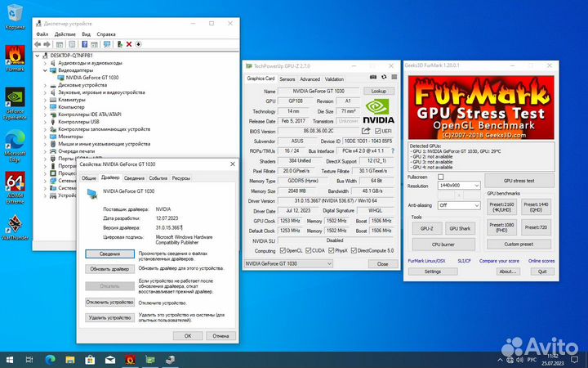Switch to Sensors tab in GPU-Z
The image size is (588, 368).
coord(287,79)
